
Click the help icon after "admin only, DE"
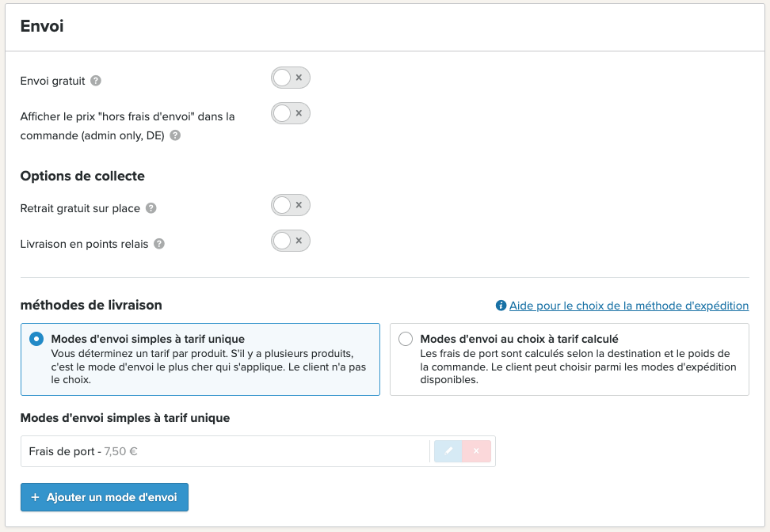point(175,135)
